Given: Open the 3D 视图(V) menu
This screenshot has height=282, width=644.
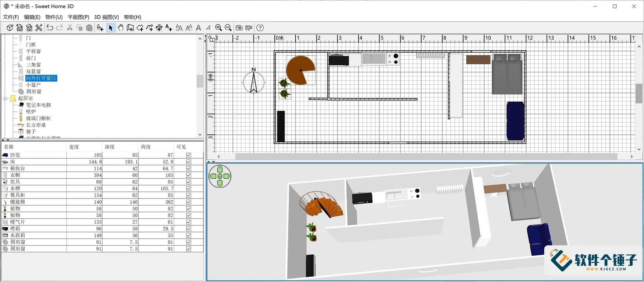Looking at the screenshot, I should click(106, 17).
